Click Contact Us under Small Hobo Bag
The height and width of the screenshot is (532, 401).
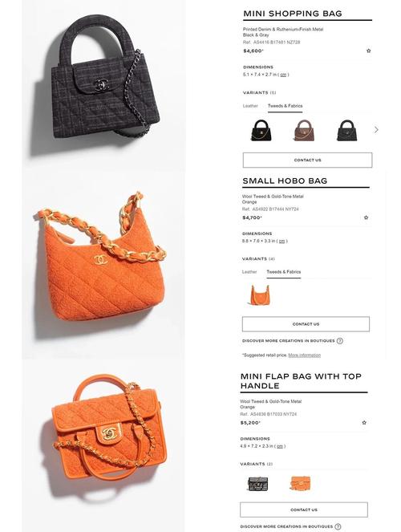[306, 324]
